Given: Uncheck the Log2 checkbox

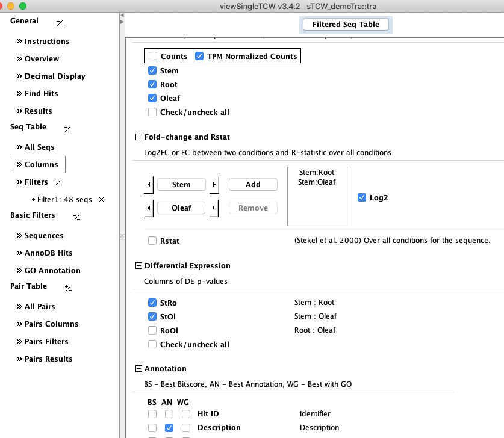Looking at the screenshot, I should click(x=361, y=197).
